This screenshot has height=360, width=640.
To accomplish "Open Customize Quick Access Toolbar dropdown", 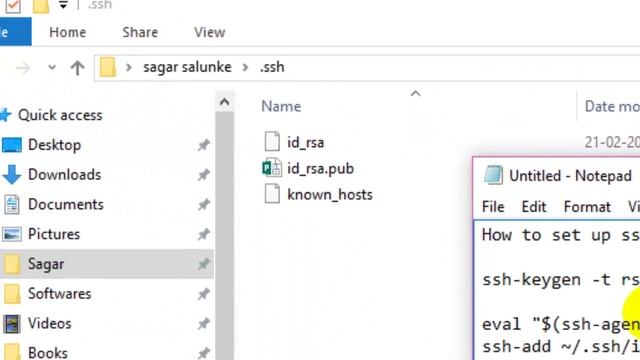I will (x=63, y=5).
